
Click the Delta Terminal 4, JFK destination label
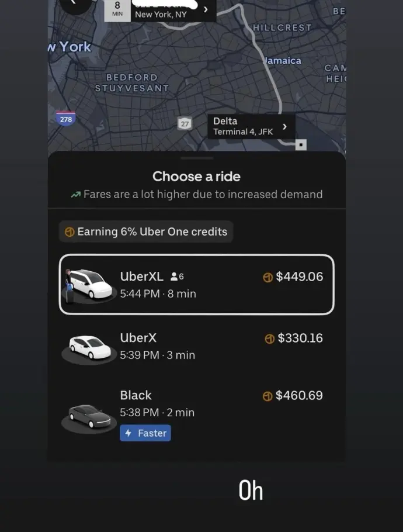(x=244, y=126)
